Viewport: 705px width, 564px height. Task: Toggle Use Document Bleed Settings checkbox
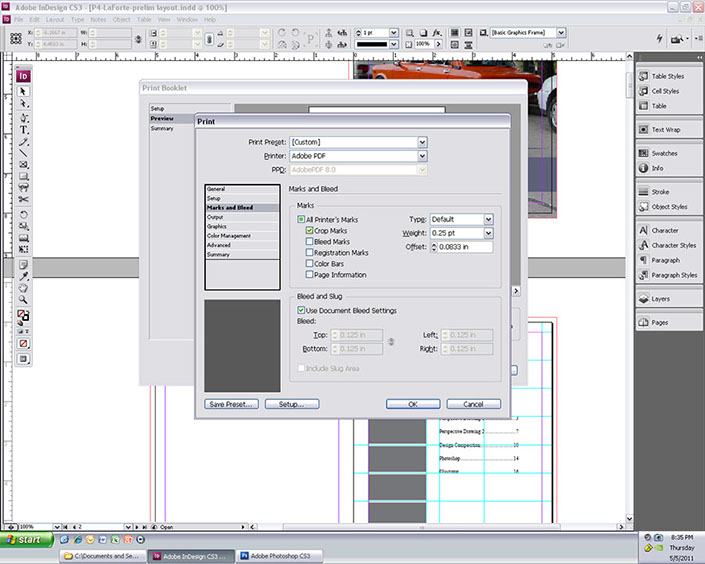click(301, 310)
